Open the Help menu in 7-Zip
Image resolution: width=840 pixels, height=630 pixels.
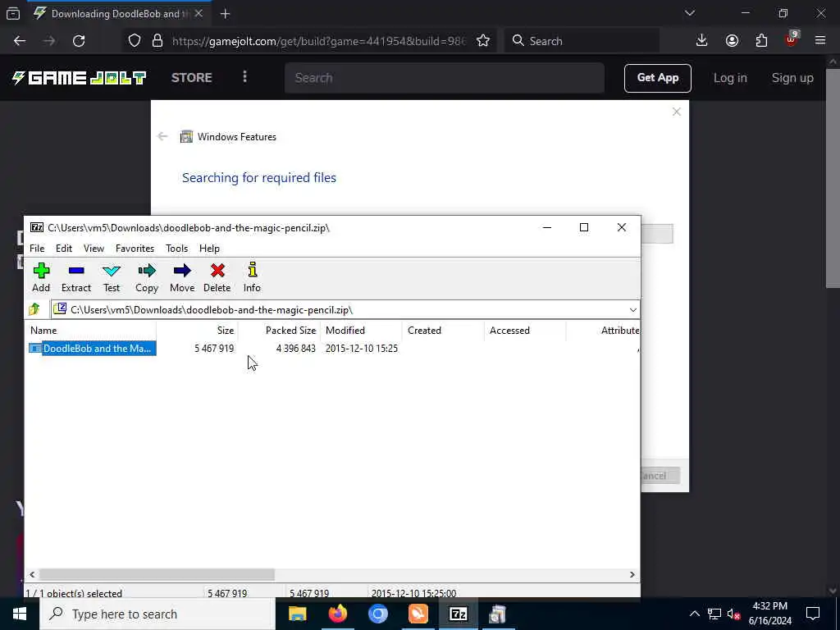209,249
